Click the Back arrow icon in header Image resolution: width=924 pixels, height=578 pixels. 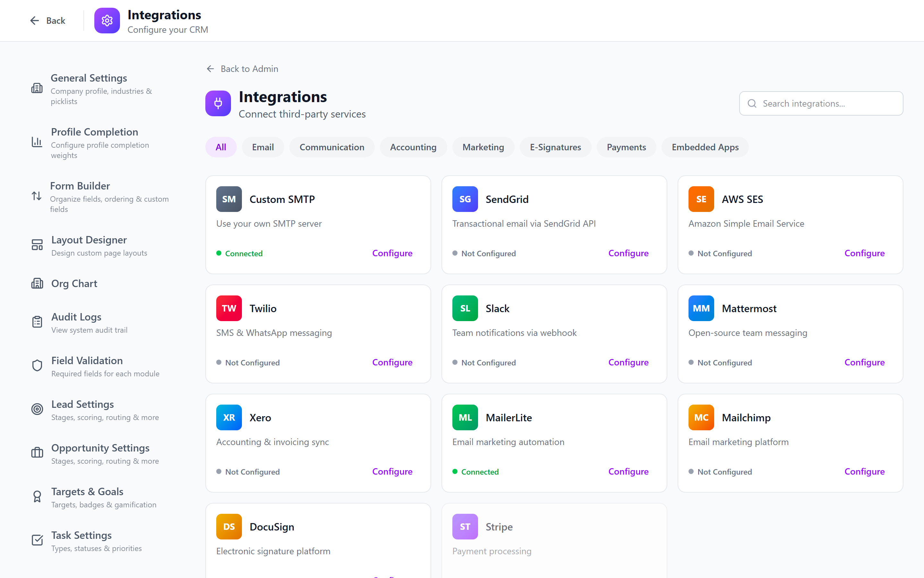click(35, 21)
